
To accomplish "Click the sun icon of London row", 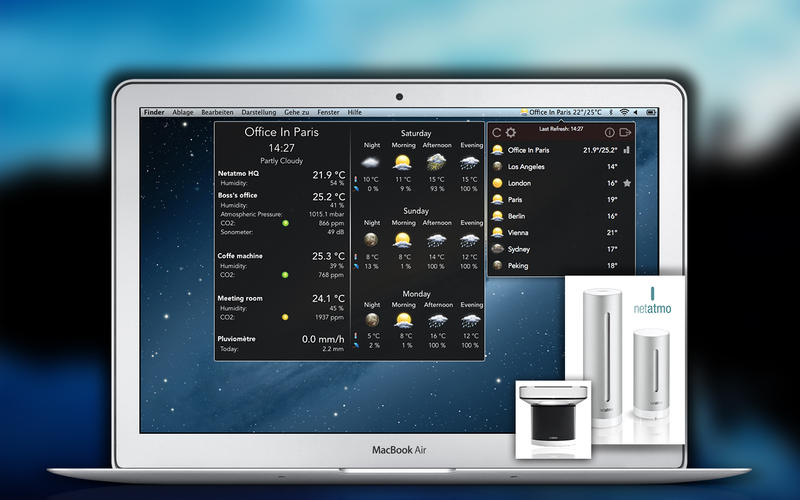I will click(497, 183).
